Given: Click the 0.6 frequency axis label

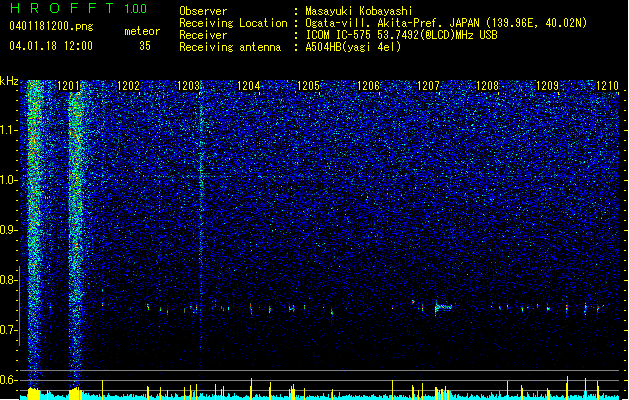Looking at the screenshot, I should pos(9,380).
